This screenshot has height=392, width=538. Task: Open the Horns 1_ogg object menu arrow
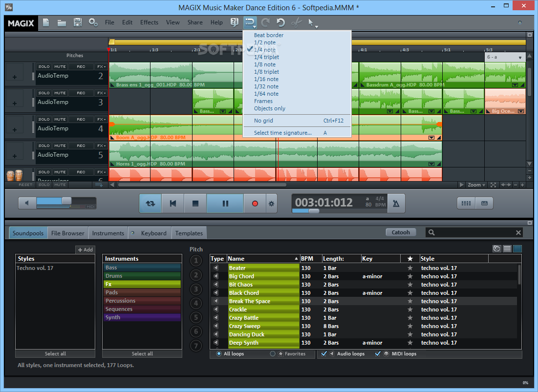(431, 164)
